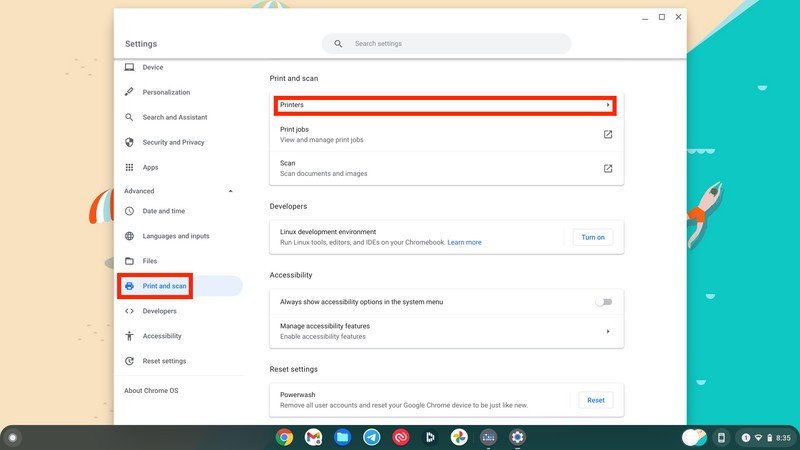Screen dimensions: 800x450
Task: Open the launcher circle button
Action: click(x=13, y=438)
